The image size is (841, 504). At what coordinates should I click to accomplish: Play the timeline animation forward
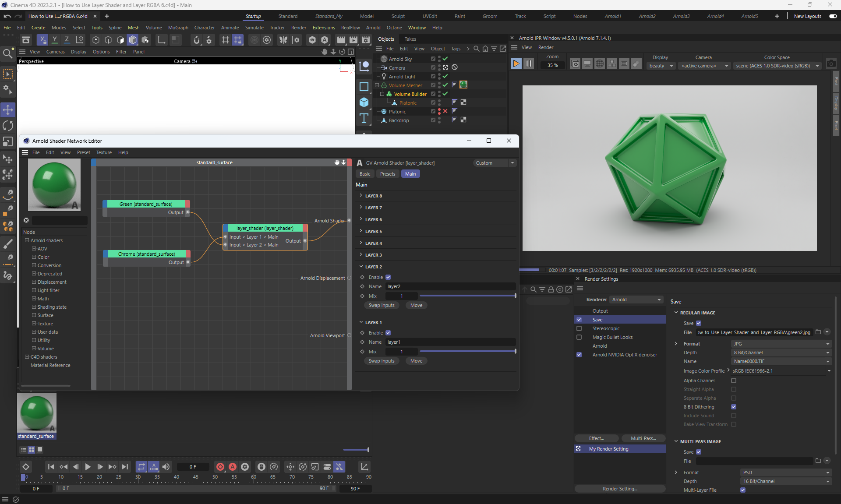88,467
